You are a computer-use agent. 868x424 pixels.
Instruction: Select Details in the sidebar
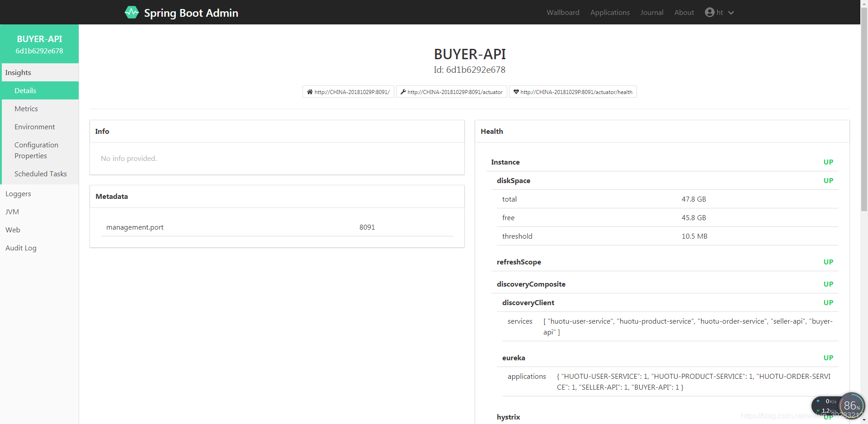40,90
